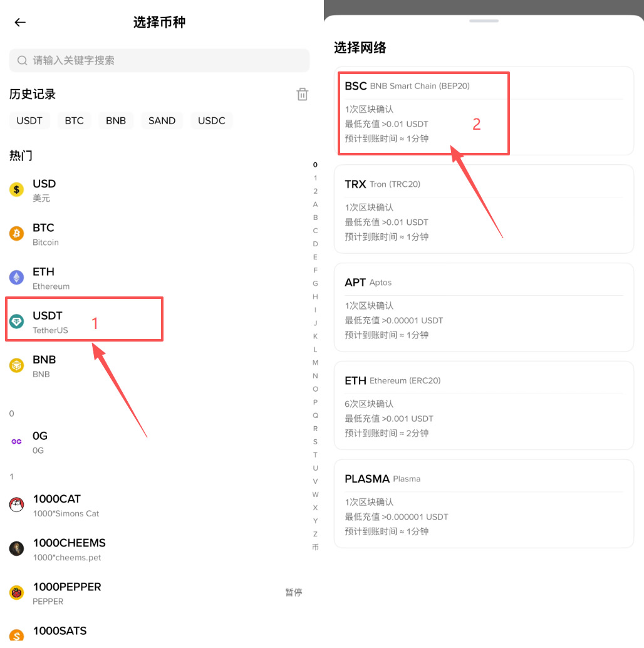Select TRX Tron TRC20 network
The width and height of the screenshot is (644, 648).
[x=484, y=209]
